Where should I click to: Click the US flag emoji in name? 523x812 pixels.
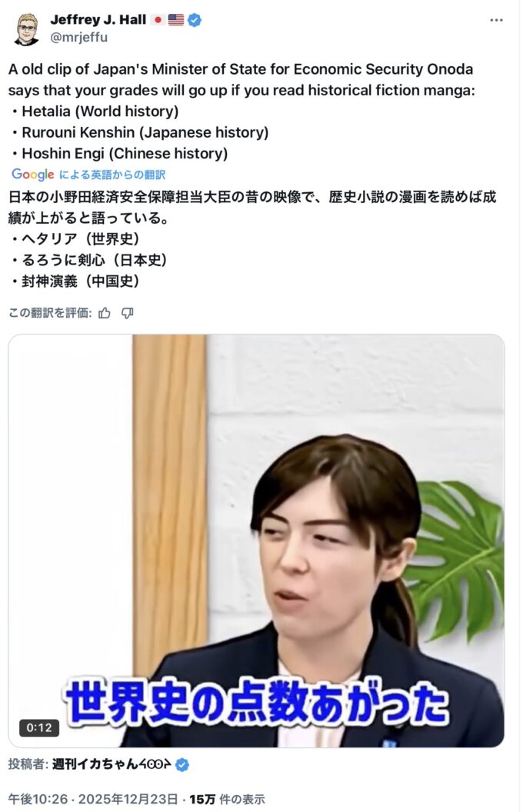pos(176,20)
